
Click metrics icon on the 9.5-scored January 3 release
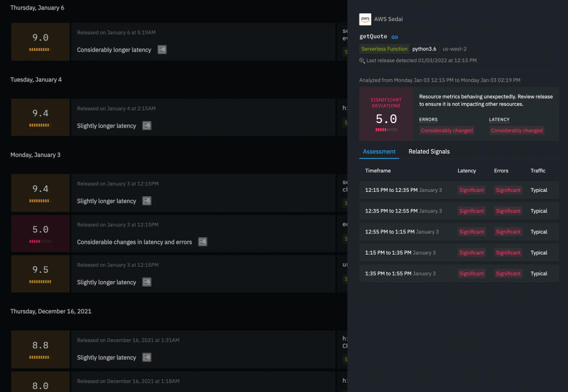click(146, 282)
